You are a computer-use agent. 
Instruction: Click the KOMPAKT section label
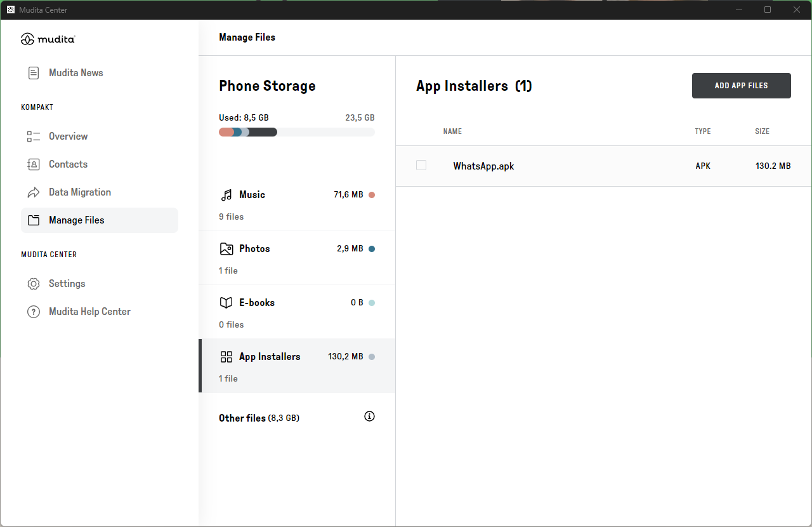click(37, 107)
